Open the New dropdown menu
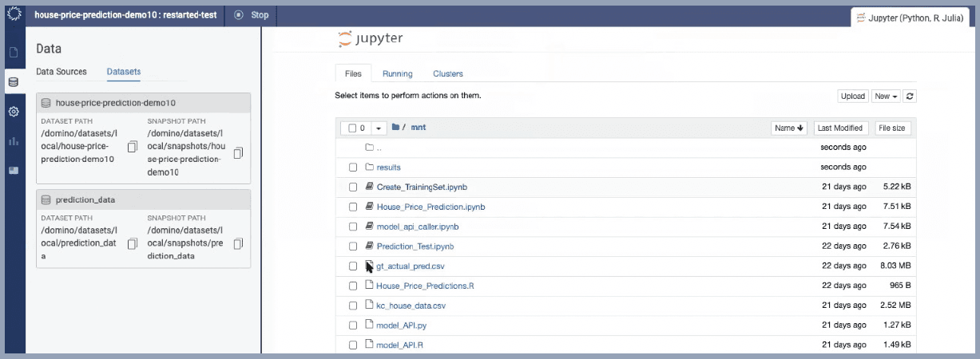The image size is (980, 359). pyautogui.click(x=886, y=96)
